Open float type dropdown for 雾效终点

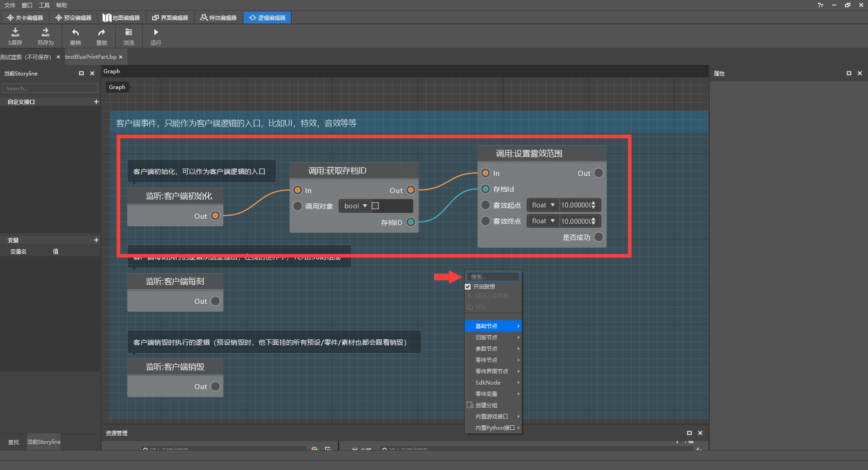(x=543, y=221)
